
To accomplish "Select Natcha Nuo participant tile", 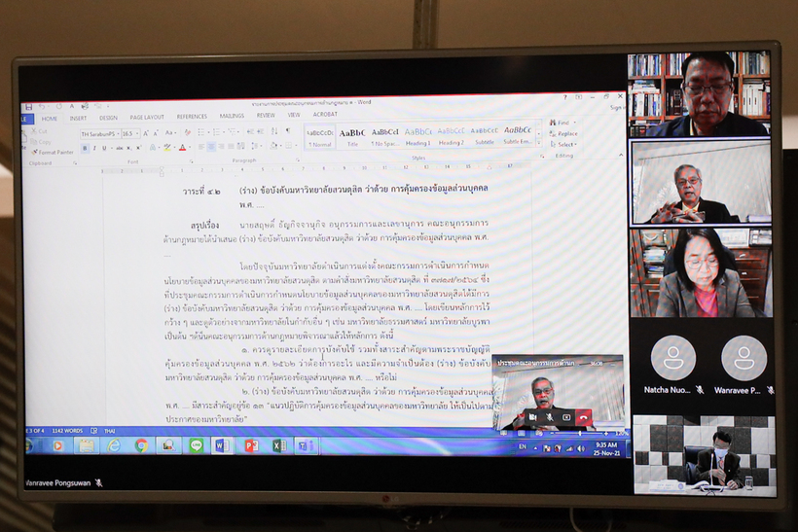I will tap(672, 364).
